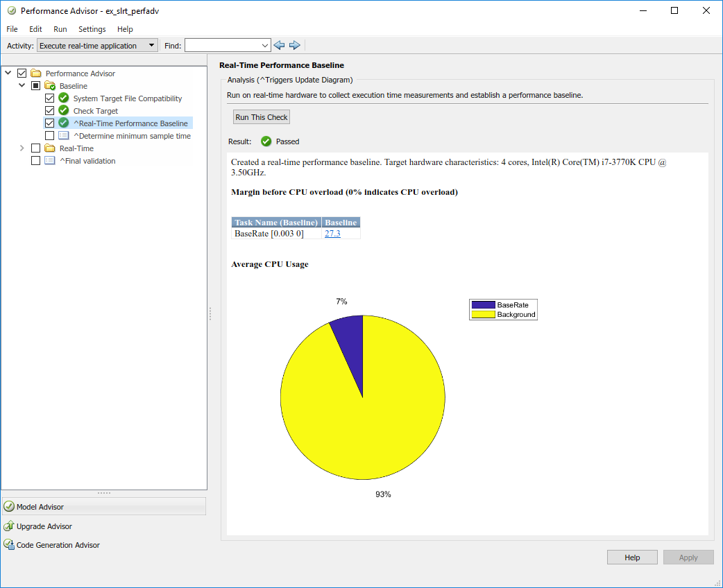723x588 pixels.
Task: Open Code Generation Advisor
Action: (x=58, y=545)
